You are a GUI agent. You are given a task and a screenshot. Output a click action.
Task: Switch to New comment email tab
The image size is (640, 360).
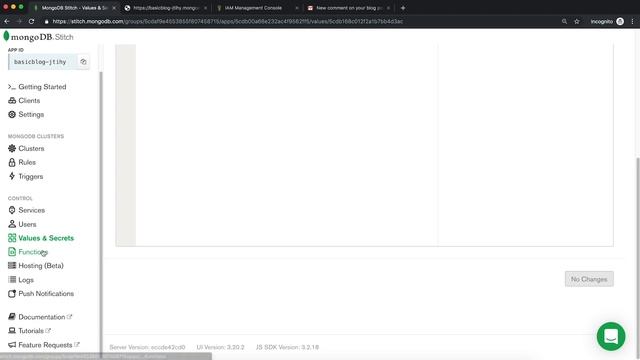pos(349,8)
